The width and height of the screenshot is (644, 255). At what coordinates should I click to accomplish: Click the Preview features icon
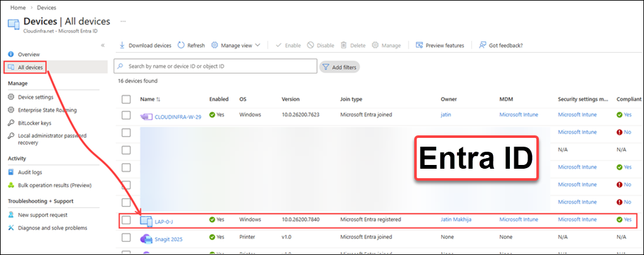coord(419,45)
